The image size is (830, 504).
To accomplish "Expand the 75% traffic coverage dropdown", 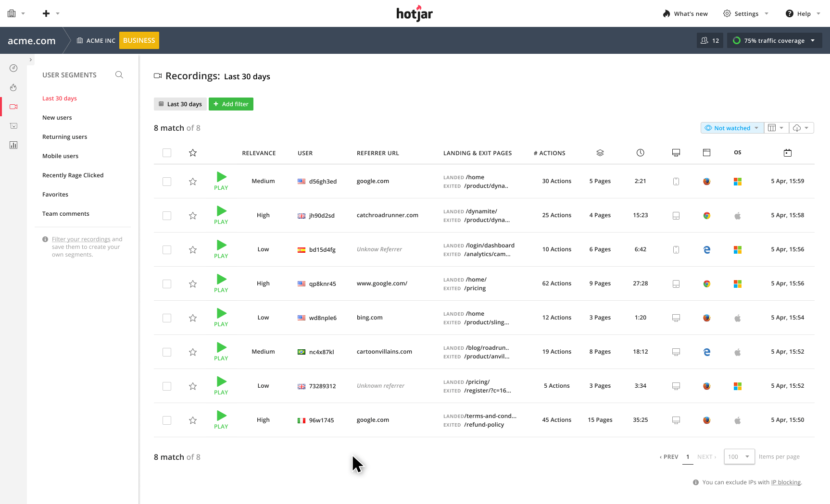I will click(x=774, y=40).
